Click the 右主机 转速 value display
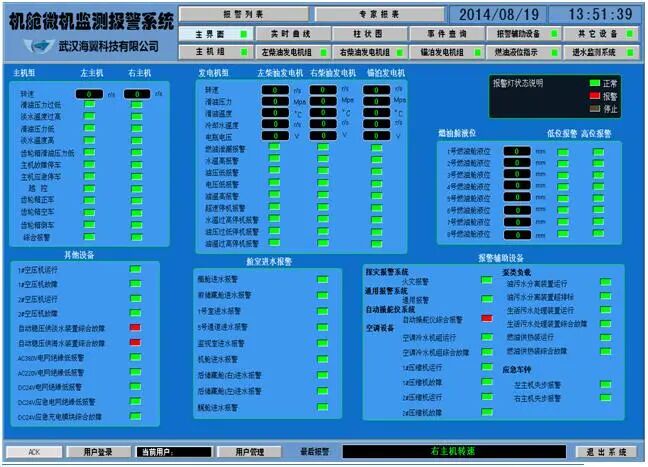648x467 pixels. click(x=137, y=94)
